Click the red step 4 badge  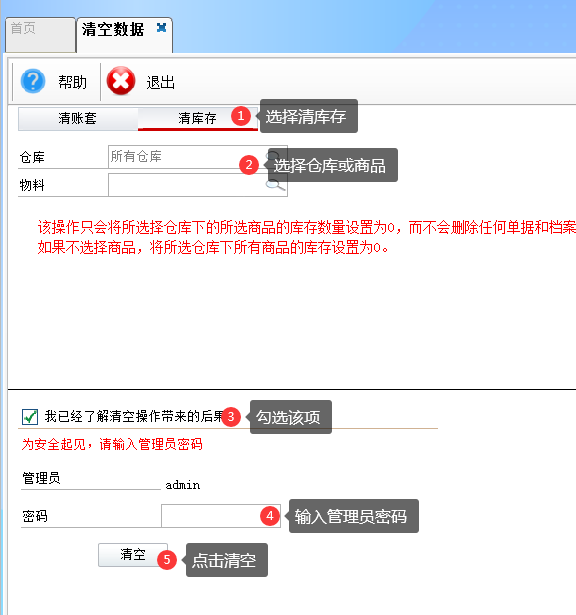[x=270, y=516]
